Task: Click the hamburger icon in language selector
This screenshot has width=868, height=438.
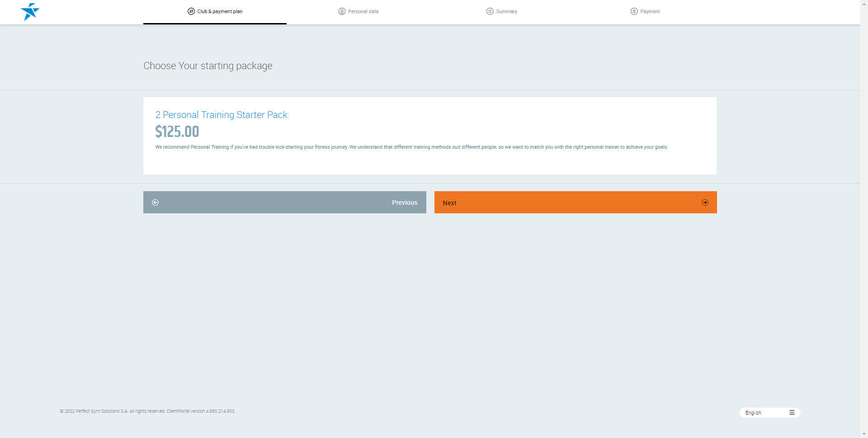Action: click(x=792, y=413)
